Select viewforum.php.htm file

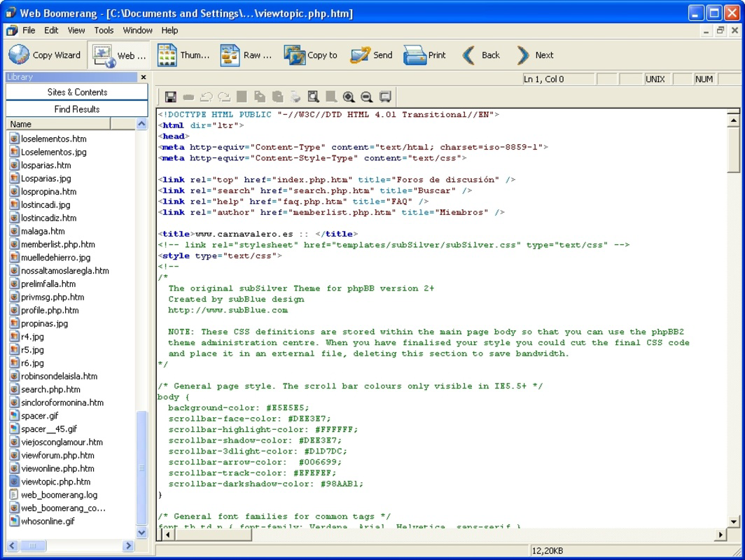[53, 455]
